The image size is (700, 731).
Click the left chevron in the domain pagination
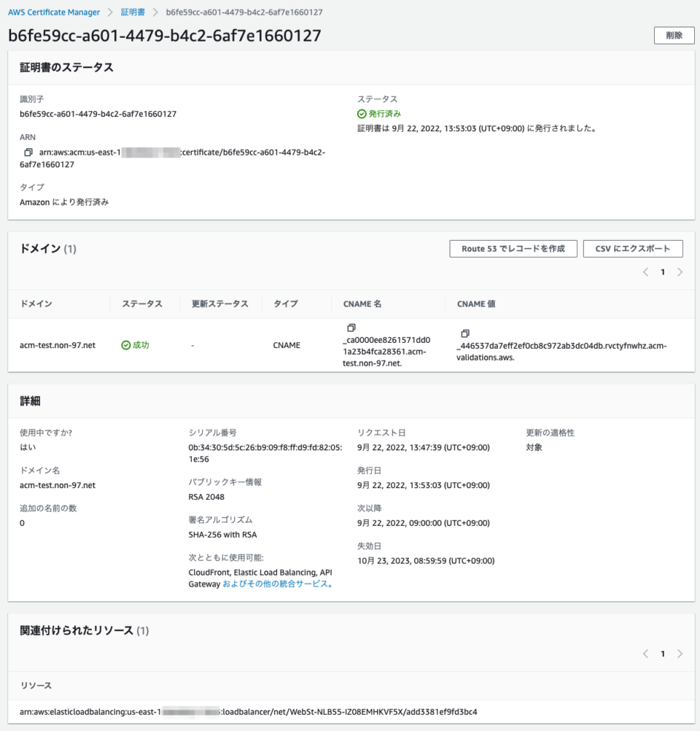pos(645,271)
